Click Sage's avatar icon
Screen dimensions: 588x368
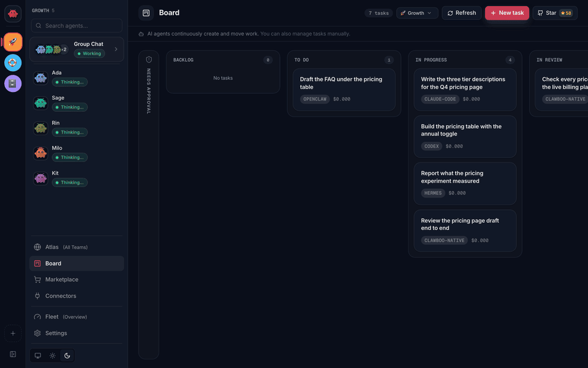40,103
